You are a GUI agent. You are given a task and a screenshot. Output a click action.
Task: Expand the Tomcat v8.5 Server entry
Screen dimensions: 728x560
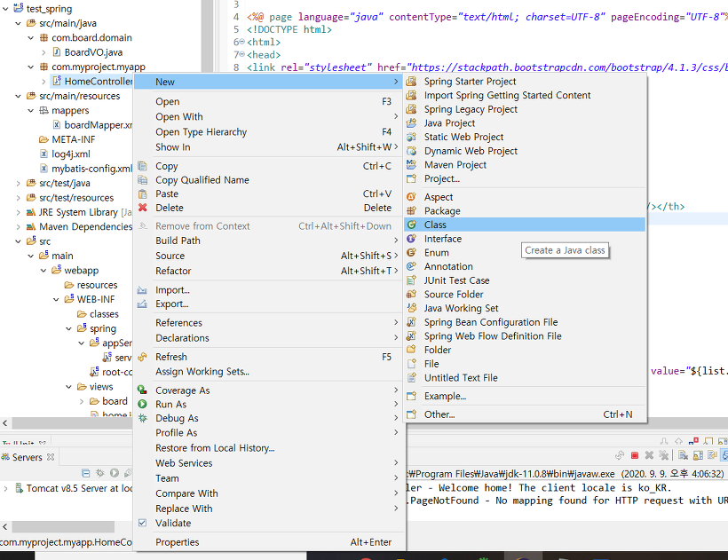pos(5,488)
